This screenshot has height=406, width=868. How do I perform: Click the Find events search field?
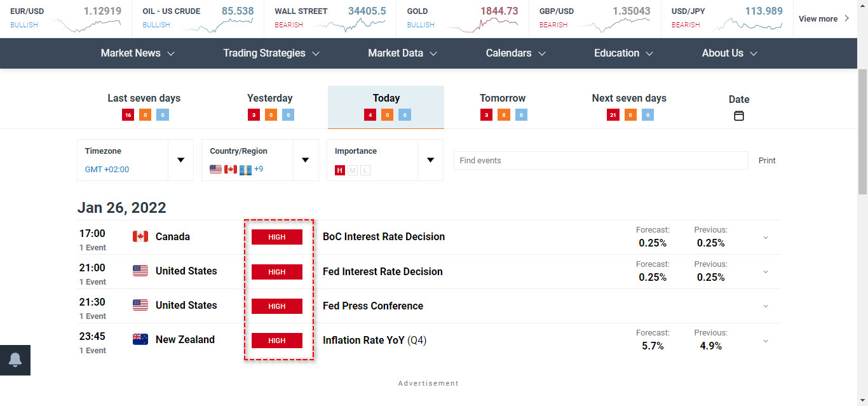coord(600,161)
